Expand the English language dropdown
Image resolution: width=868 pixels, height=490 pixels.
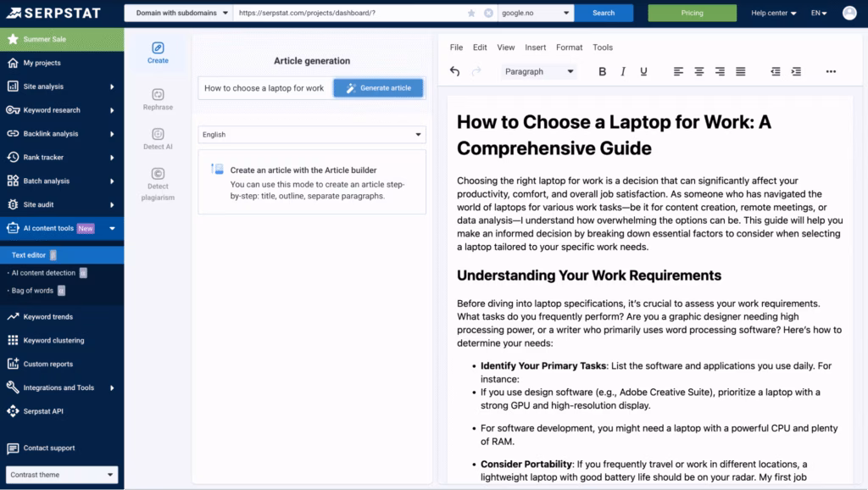click(312, 135)
